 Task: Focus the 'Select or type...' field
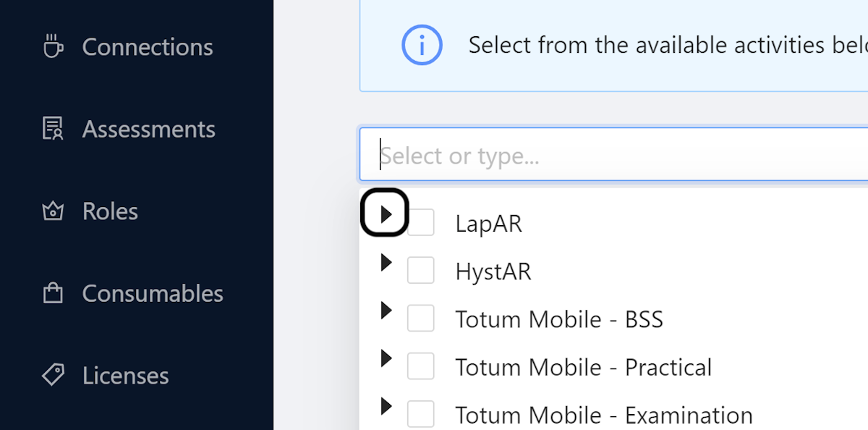click(613, 155)
